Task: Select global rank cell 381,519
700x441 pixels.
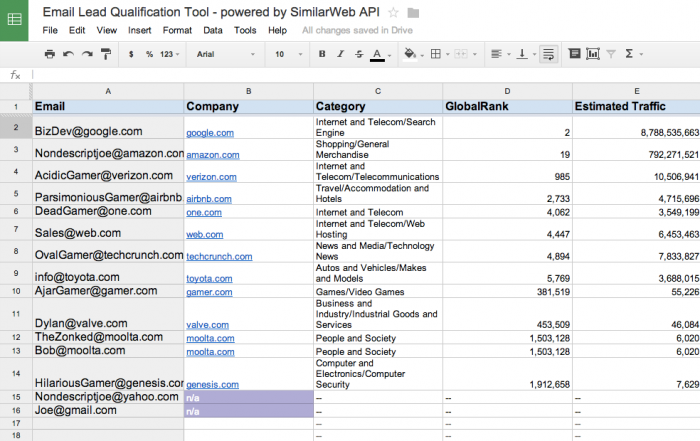Action: 507,291
